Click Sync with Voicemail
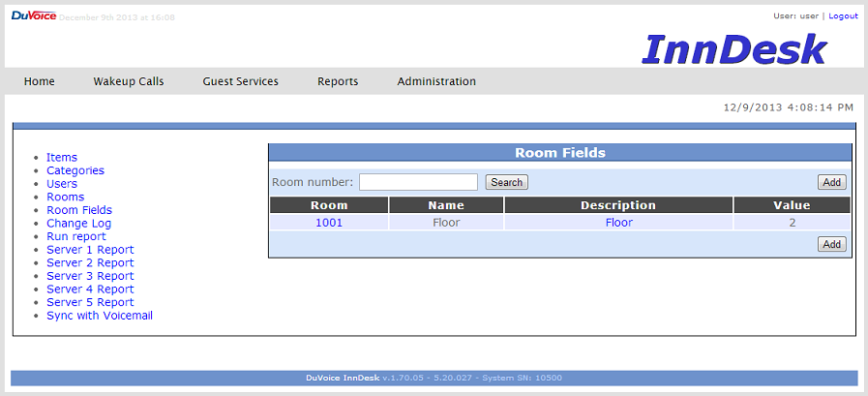Viewport: 868px width, 396px height. pyautogui.click(x=100, y=316)
